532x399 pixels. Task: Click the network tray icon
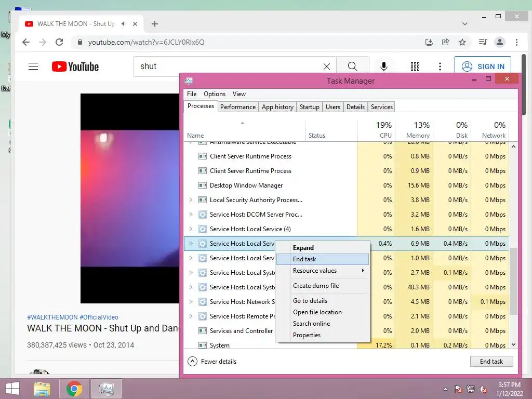click(x=471, y=389)
